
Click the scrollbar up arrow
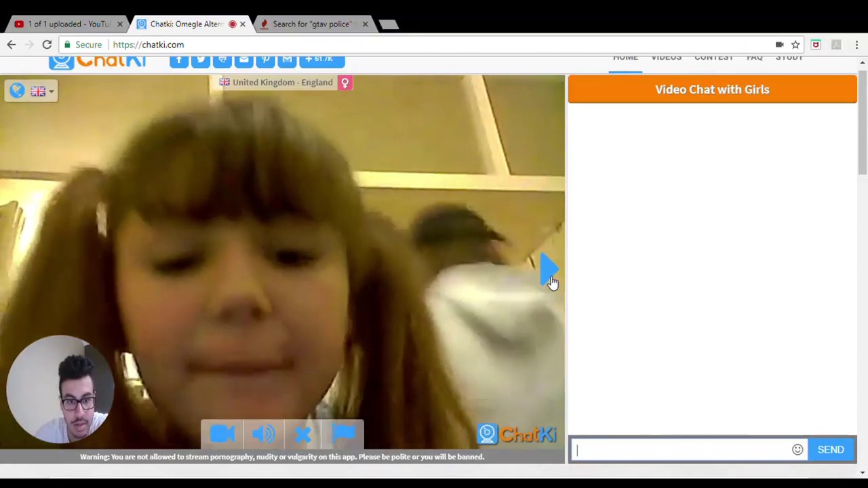(863, 62)
